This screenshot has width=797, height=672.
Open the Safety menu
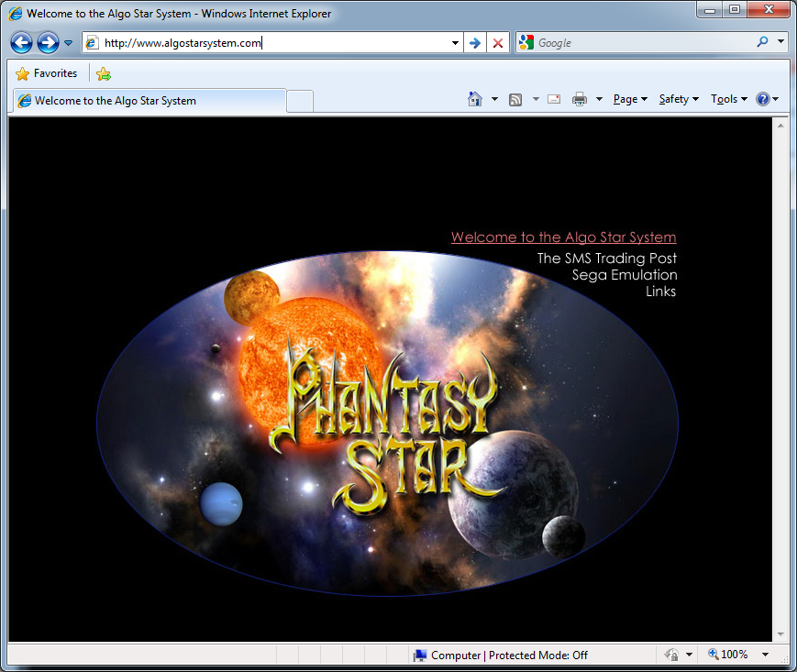(x=679, y=99)
